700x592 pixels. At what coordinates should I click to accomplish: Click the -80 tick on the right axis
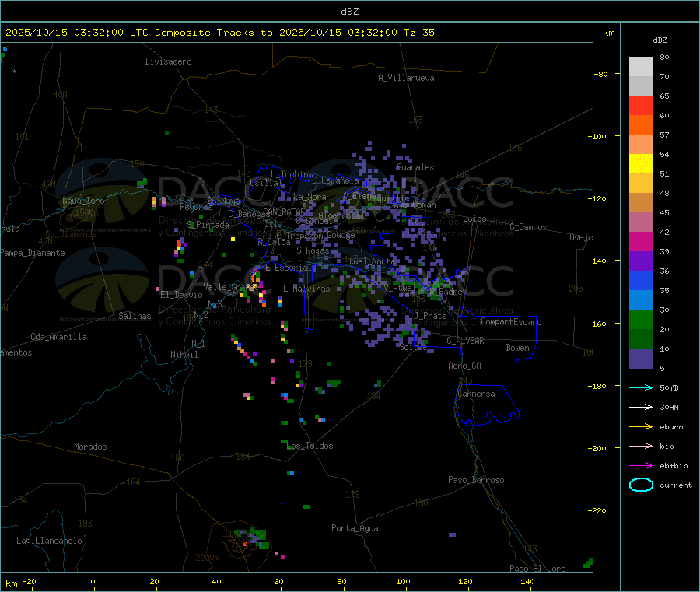click(601, 74)
